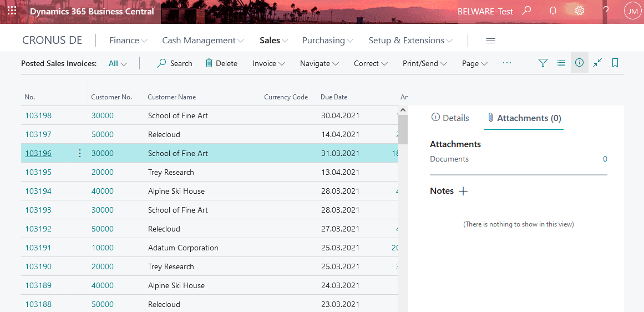Expand the Purchasing menu
The image size is (644, 312).
327,41
